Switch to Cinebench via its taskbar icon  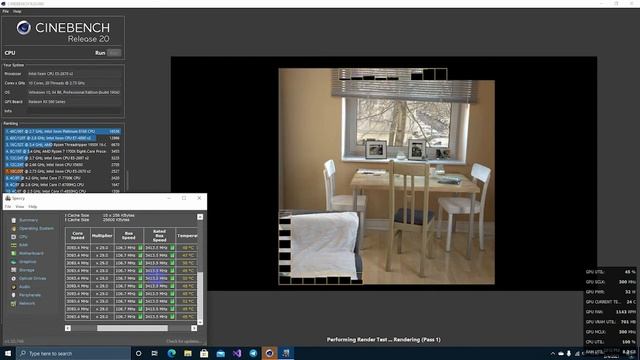tap(269, 353)
